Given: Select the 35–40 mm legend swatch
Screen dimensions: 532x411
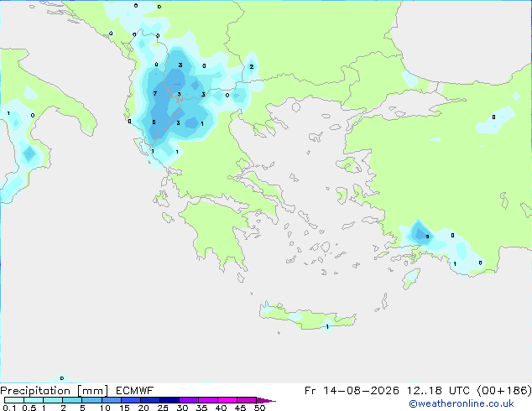Looking at the screenshot, I should coord(207,400).
